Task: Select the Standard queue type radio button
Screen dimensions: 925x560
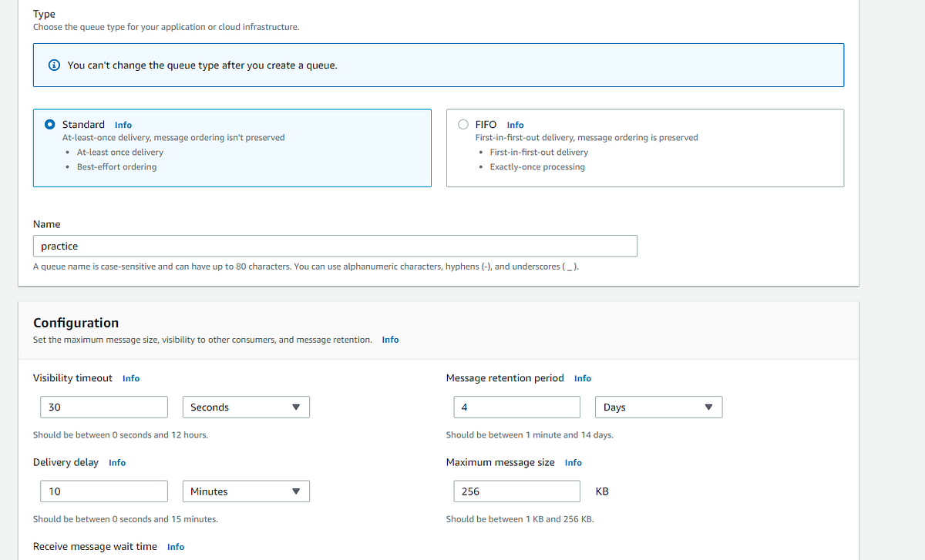Action: point(49,123)
